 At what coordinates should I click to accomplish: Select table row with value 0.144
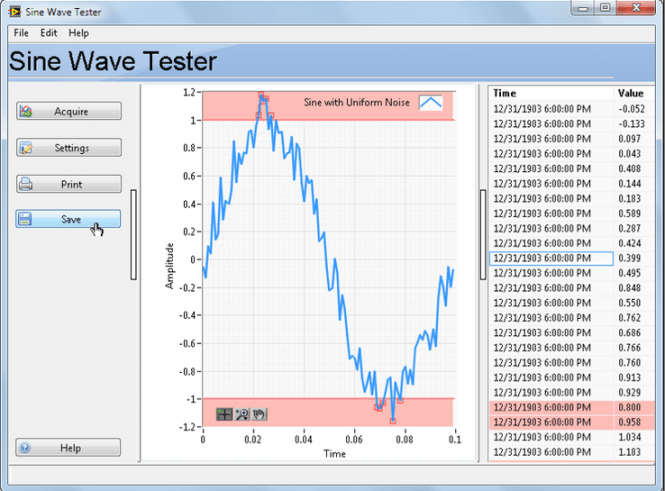coord(572,184)
